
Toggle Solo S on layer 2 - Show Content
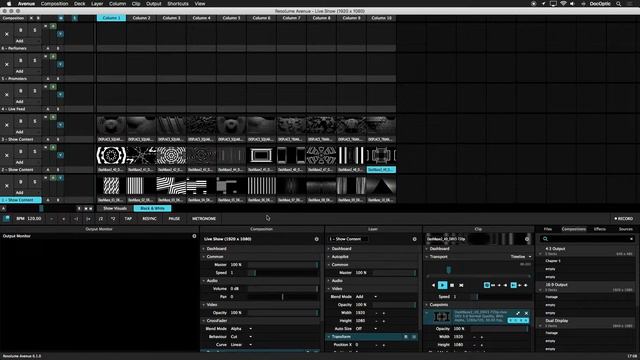click(35, 151)
